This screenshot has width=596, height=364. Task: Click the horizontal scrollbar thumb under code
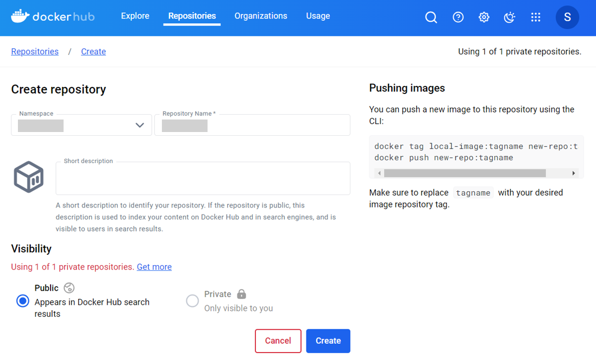click(465, 173)
